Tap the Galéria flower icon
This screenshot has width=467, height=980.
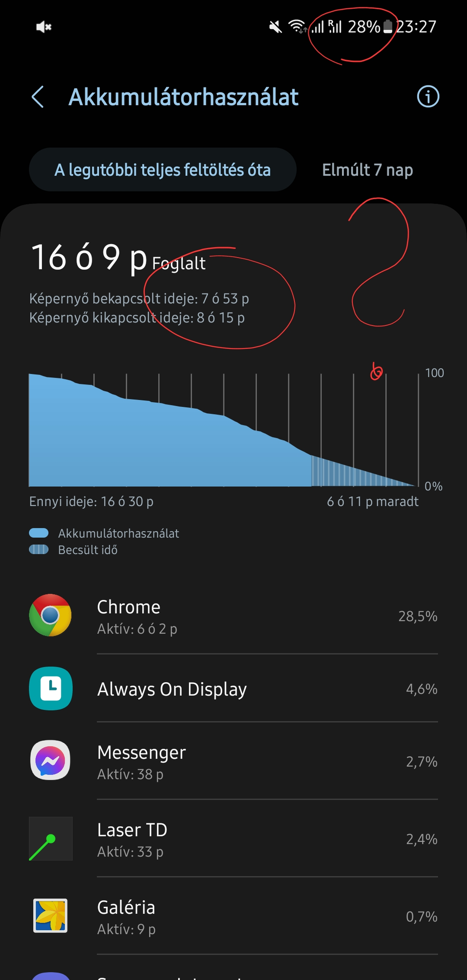tap(51, 915)
